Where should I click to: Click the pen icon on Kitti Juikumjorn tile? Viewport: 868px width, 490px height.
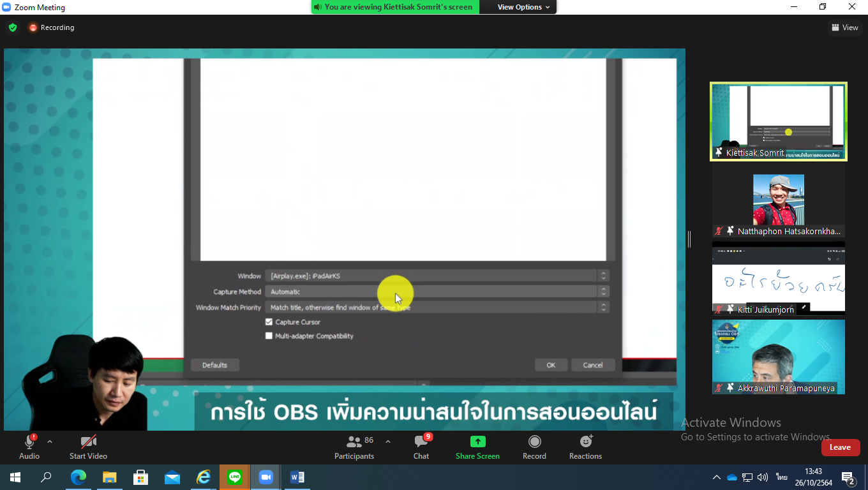tap(804, 308)
